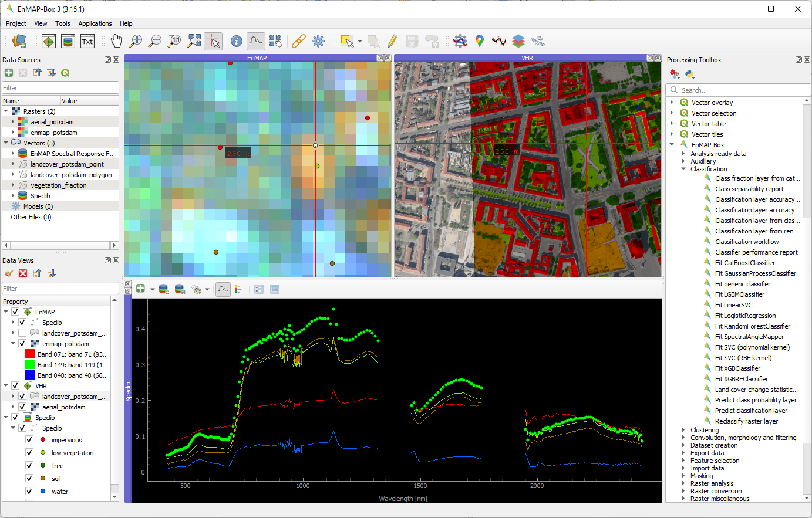
Task: Open a new map view window
Action: click(x=49, y=41)
